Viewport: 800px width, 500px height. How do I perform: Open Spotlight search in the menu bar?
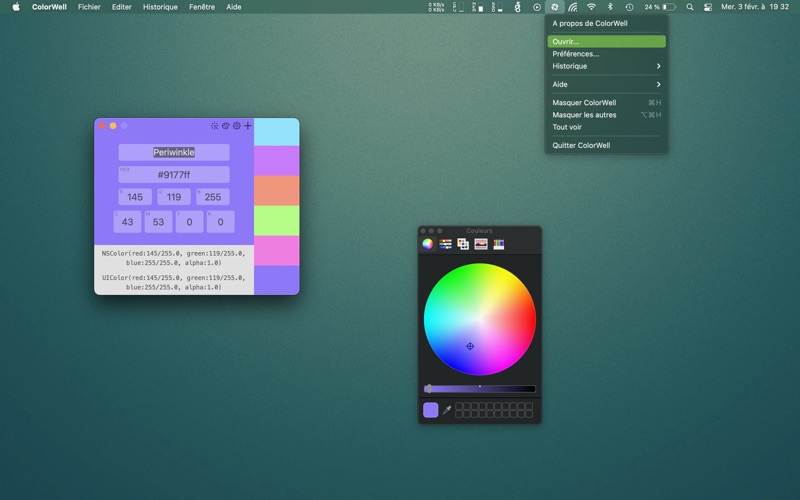coord(690,7)
